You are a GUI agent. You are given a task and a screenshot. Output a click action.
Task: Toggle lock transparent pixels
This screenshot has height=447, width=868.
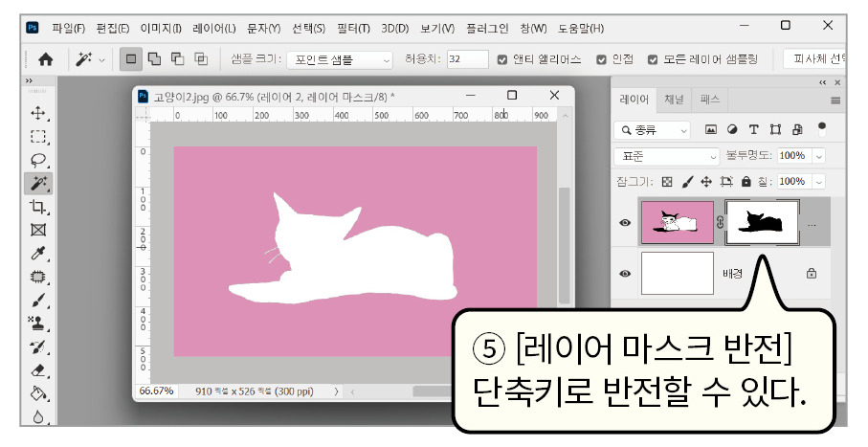pyautogui.click(x=667, y=182)
